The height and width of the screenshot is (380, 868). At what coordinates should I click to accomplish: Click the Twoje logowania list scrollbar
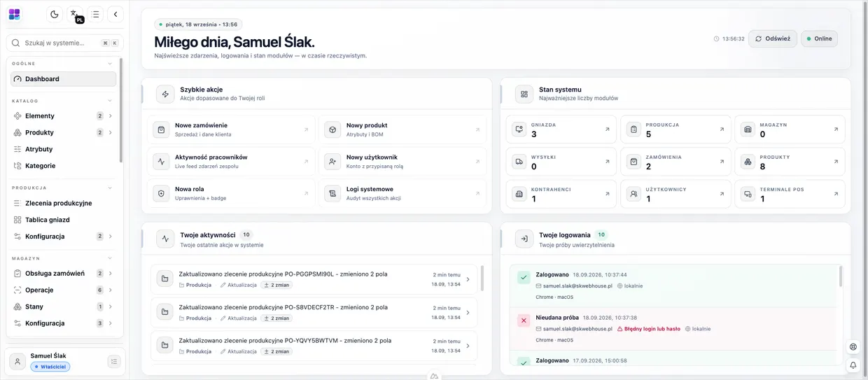[841, 276]
